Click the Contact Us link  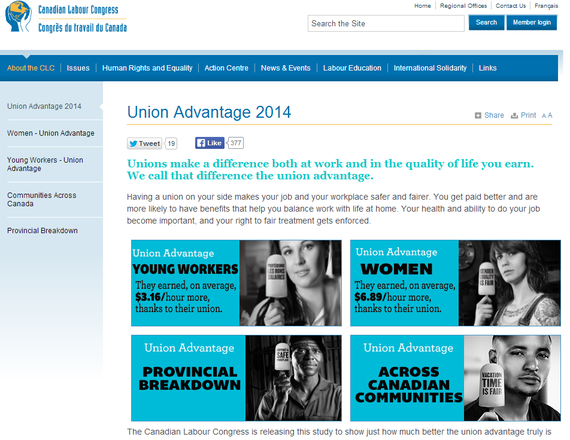point(510,6)
